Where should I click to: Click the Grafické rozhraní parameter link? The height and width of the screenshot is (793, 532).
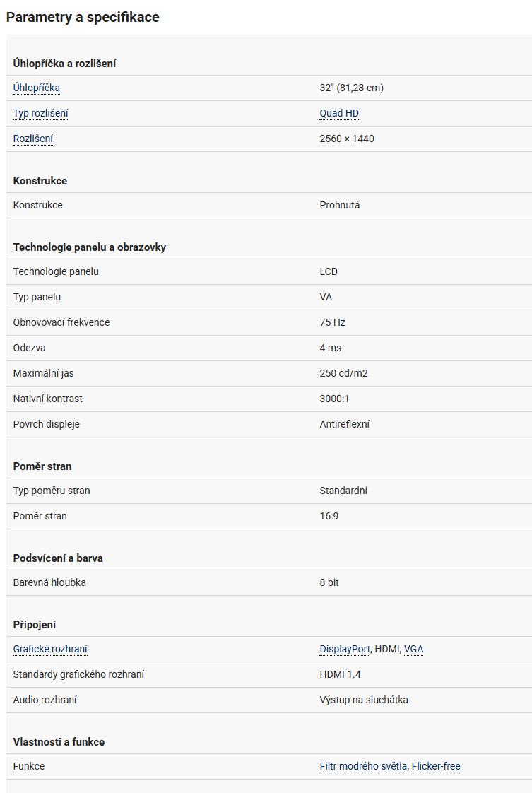tap(50, 650)
